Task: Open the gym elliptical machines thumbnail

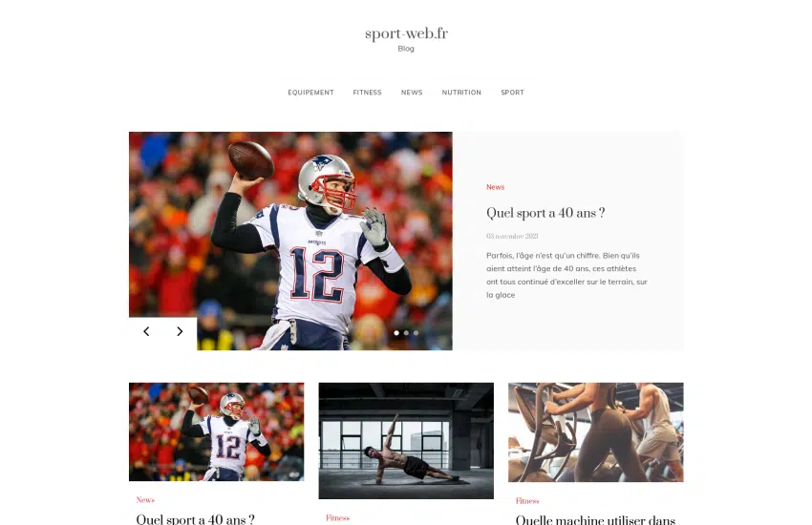Action: 595,432
